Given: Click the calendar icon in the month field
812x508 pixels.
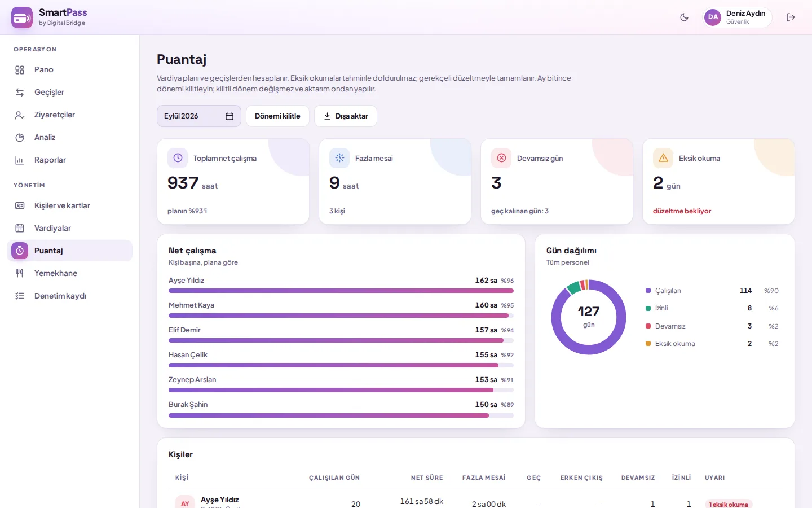Looking at the screenshot, I should pos(230,116).
